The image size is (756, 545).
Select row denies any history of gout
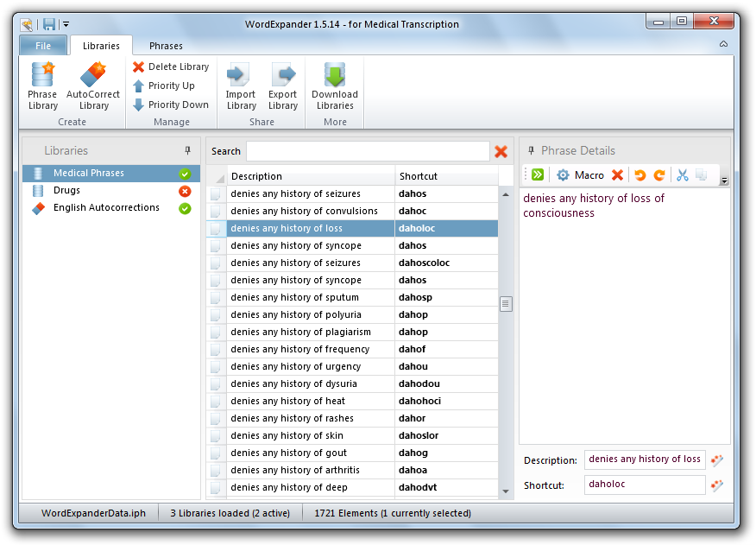coord(352,453)
